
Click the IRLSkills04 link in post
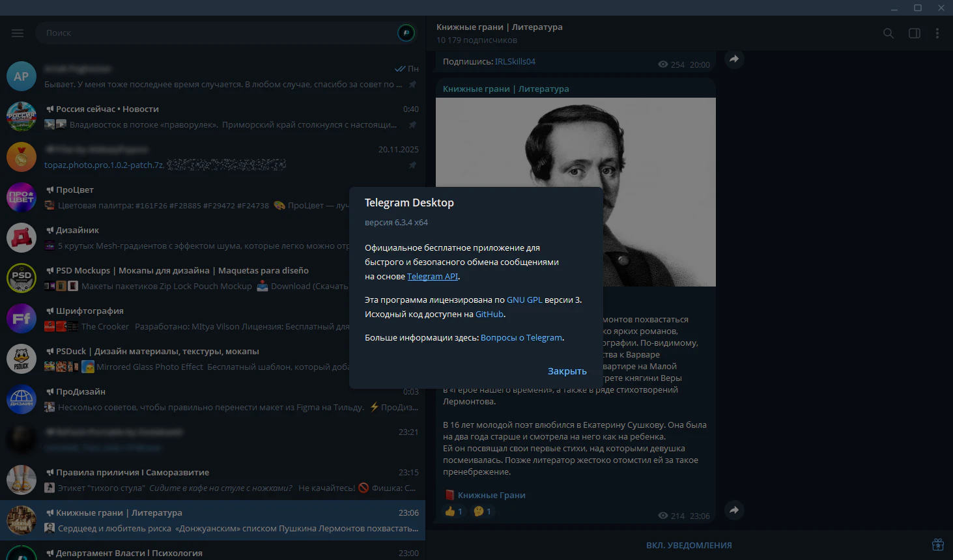tap(515, 62)
